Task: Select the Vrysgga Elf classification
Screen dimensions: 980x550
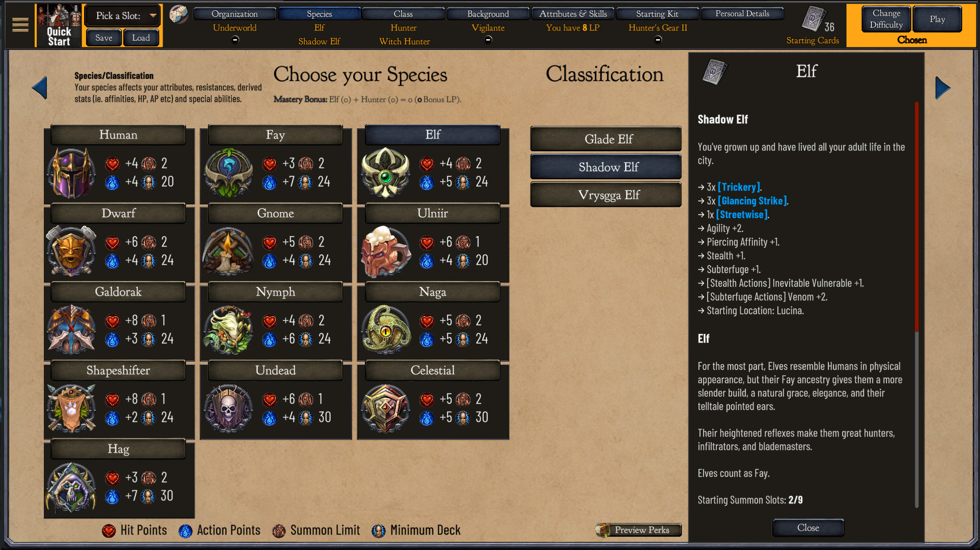Action: (x=606, y=195)
